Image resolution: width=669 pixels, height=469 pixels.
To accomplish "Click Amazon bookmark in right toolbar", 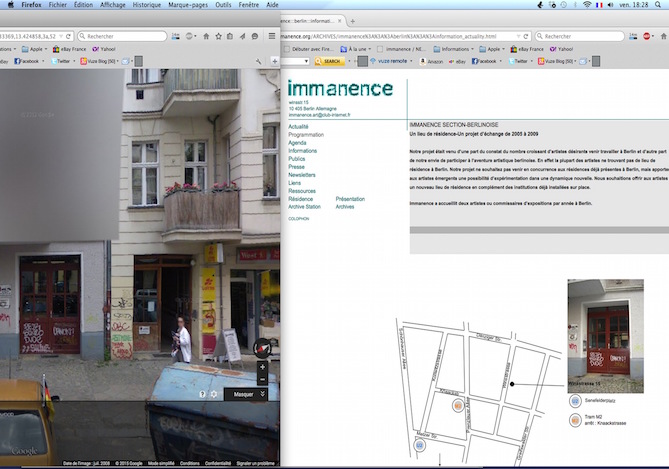I will click(x=431, y=61).
